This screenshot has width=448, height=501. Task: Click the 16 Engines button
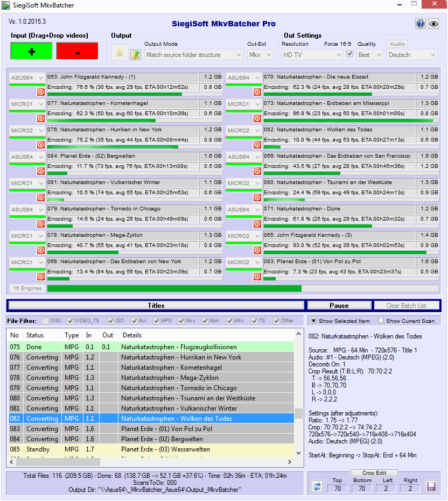(27, 288)
